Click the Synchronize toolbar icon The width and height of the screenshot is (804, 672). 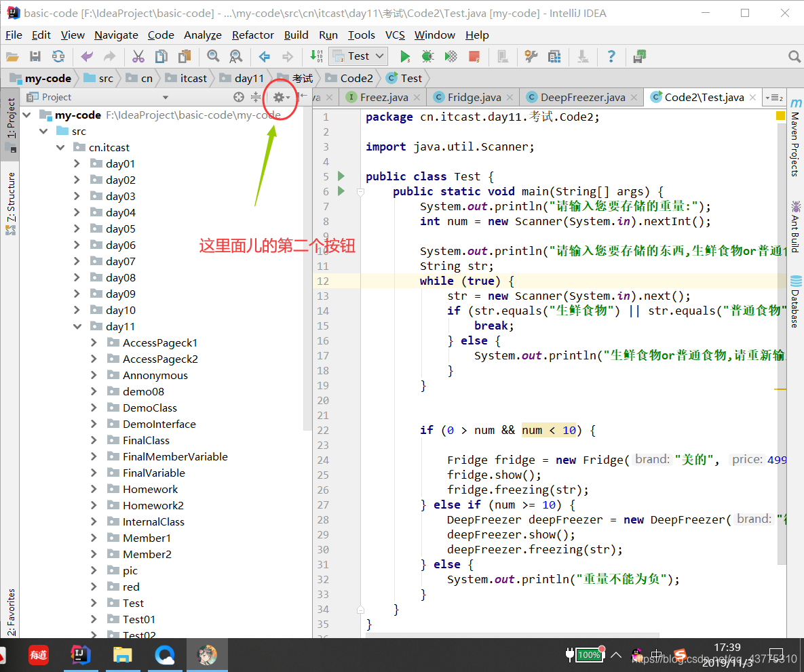click(58, 56)
